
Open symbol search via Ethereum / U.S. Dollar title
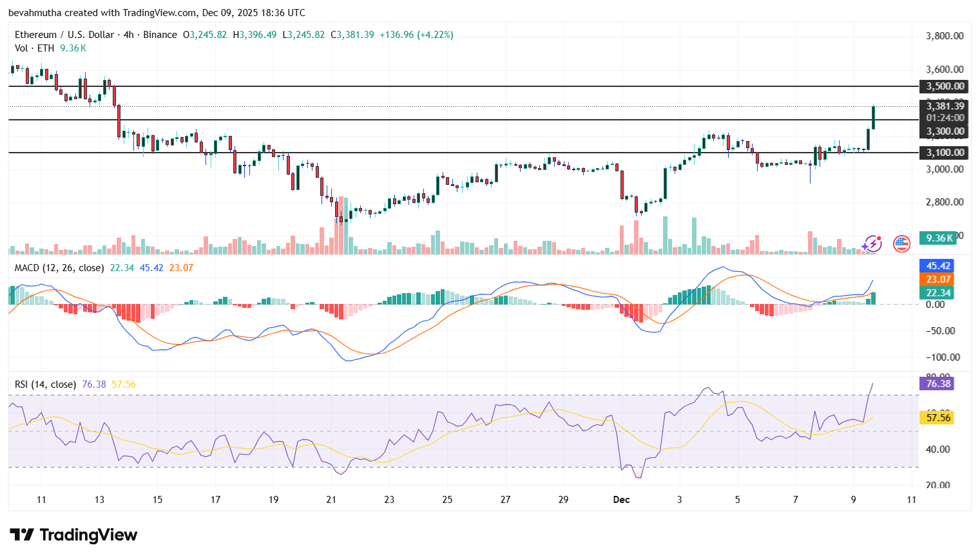pos(64,35)
